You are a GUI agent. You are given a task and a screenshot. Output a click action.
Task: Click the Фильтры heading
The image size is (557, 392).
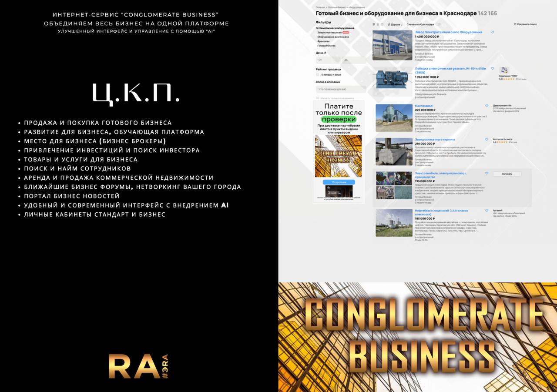[323, 22]
